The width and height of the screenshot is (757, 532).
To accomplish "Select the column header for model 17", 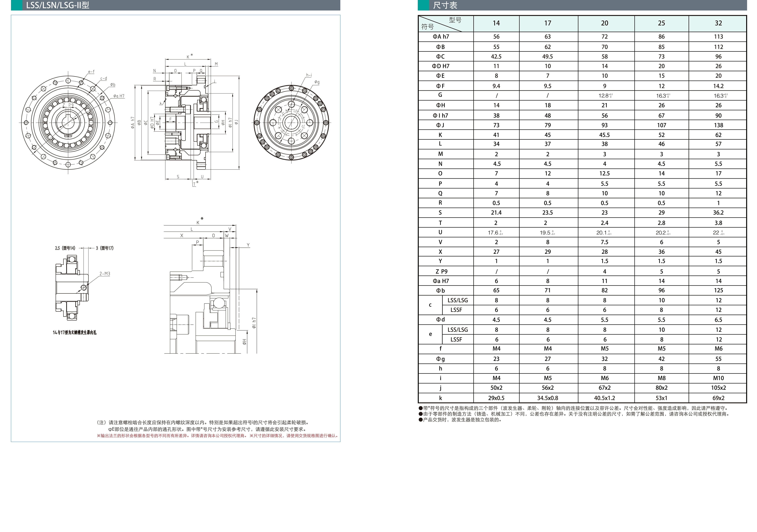I will click(548, 23).
